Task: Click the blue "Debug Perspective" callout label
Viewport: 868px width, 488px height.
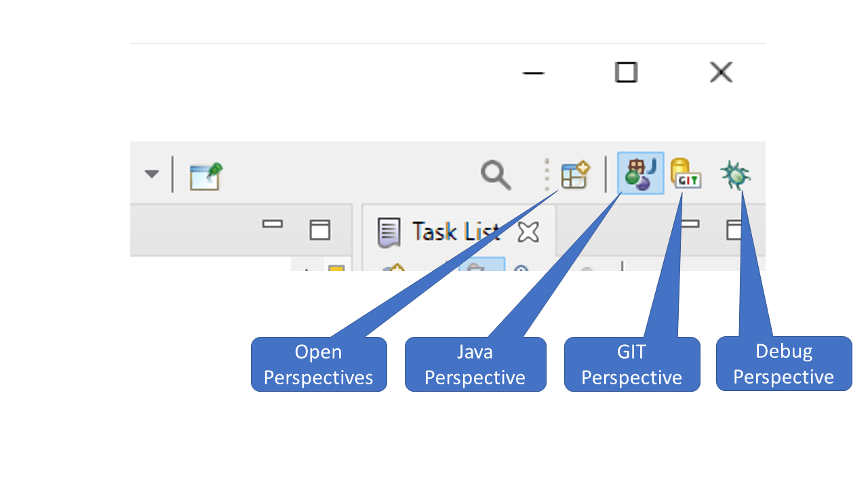Action: click(783, 364)
